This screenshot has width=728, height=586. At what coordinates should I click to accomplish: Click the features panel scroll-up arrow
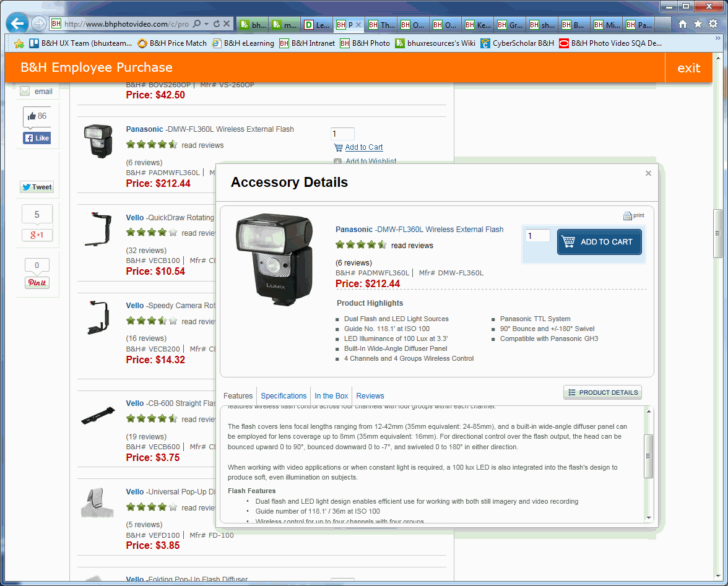pos(649,411)
